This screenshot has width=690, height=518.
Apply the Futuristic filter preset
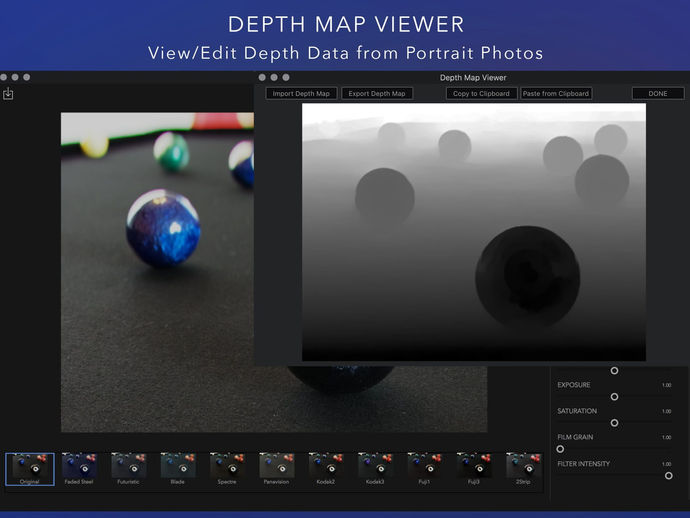[128, 469]
